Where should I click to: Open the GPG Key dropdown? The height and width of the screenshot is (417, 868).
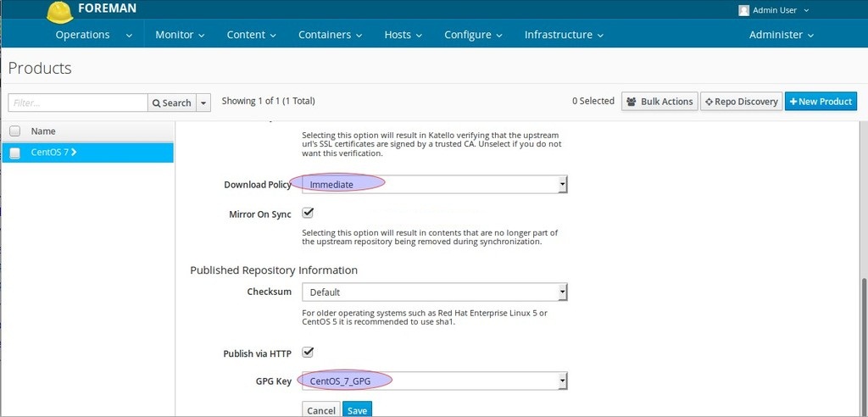click(435, 381)
